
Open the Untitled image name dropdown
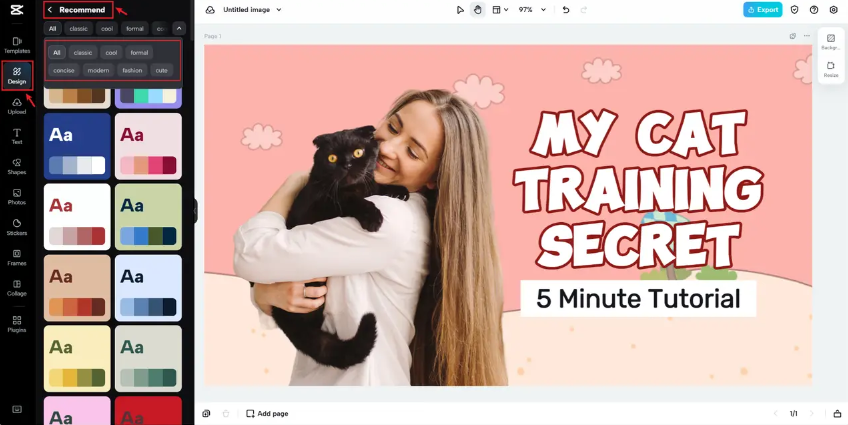[x=279, y=10]
